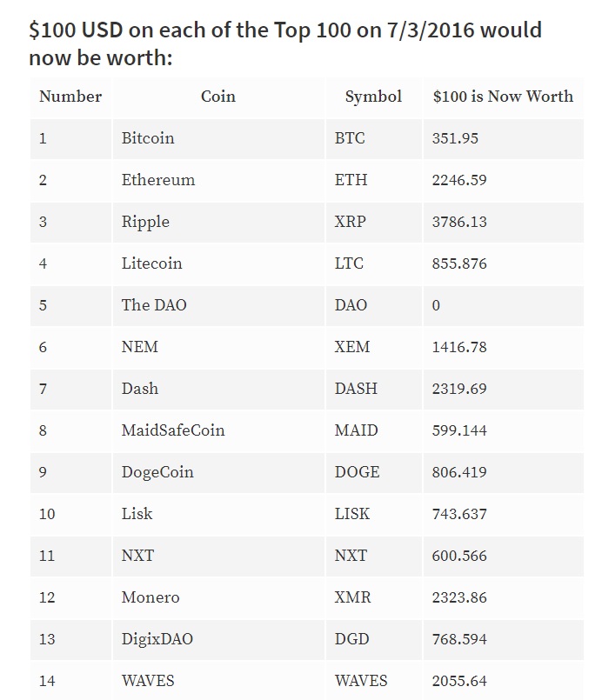The height and width of the screenshot is (700, 602).
Task: Click the Coin column header
Action: click(x=218, y=97)
